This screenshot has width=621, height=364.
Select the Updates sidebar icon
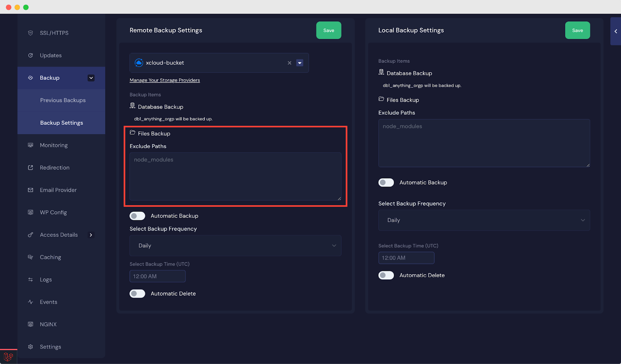(x=30, y=55)
